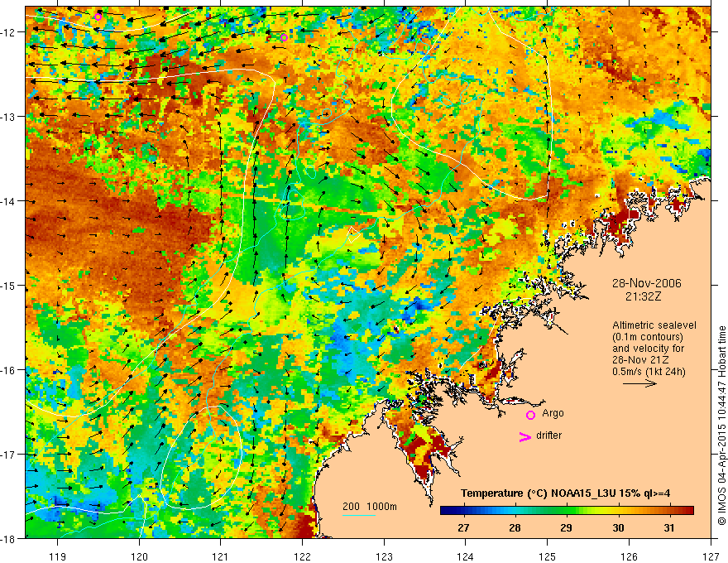728x563 pixels.
Task: Click the longitude label 122
Action: (x=302, y=556)
